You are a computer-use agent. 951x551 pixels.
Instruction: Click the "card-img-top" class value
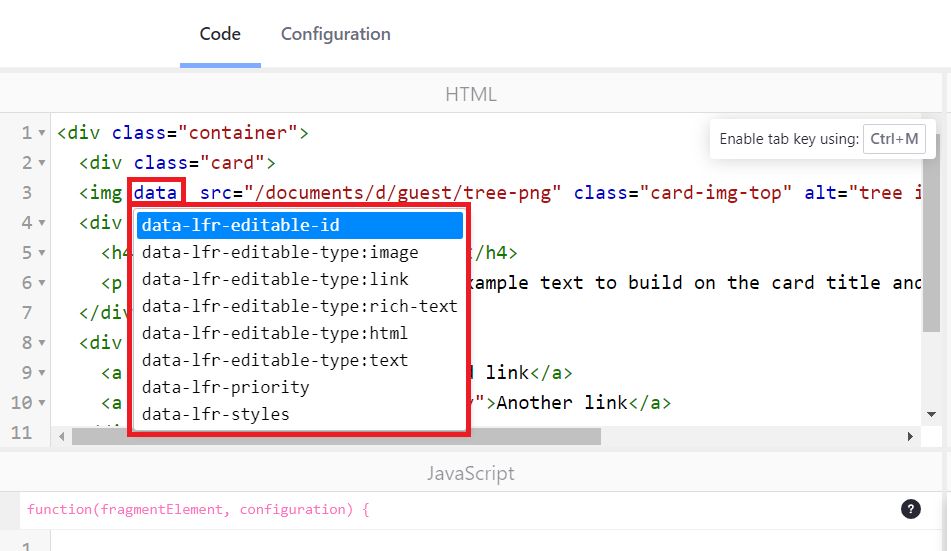(x=716, y=193)
